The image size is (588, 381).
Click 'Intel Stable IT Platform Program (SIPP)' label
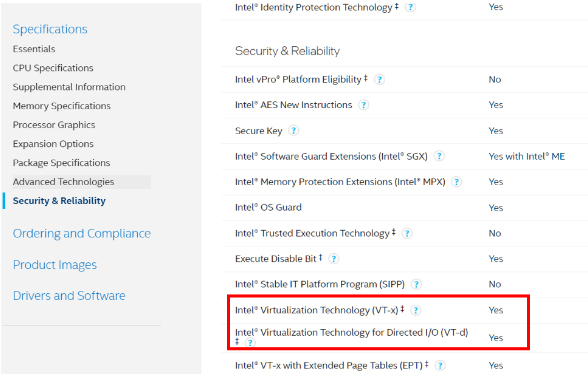tap(320, 284)
